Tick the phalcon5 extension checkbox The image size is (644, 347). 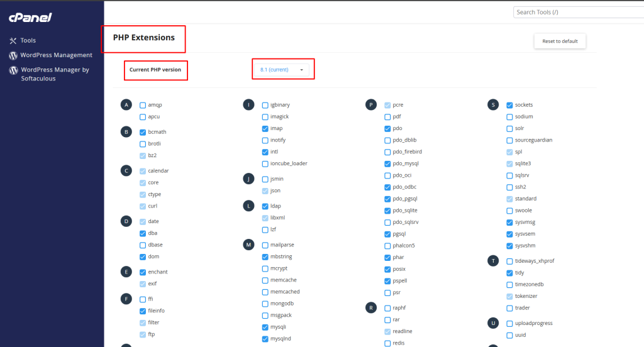point(387,246)
